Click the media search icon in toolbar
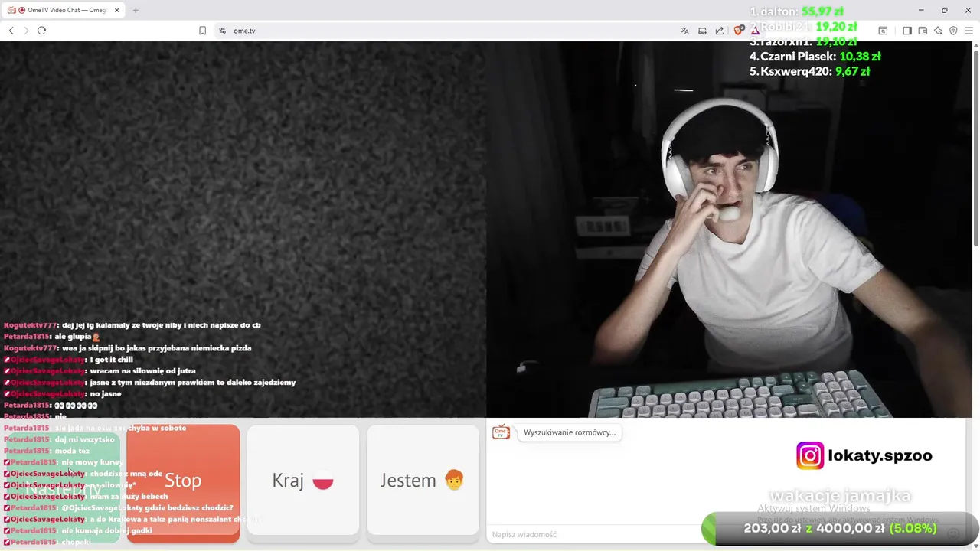Viewport: 980px width, 551px height. [883, 31]
